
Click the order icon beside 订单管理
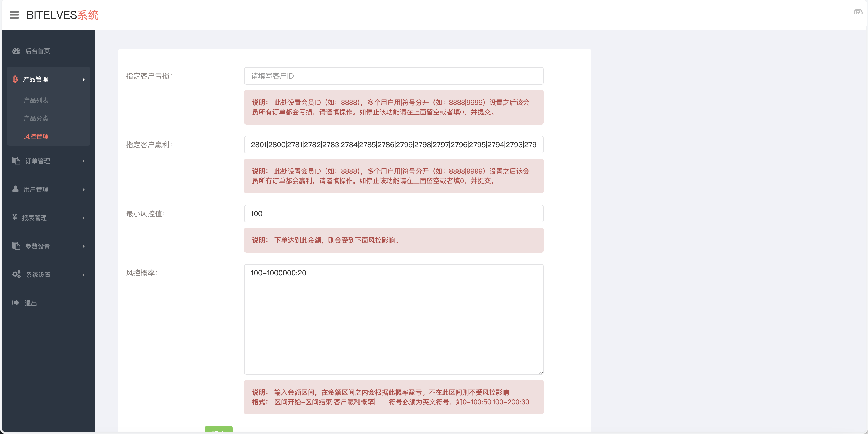(16, 160)
